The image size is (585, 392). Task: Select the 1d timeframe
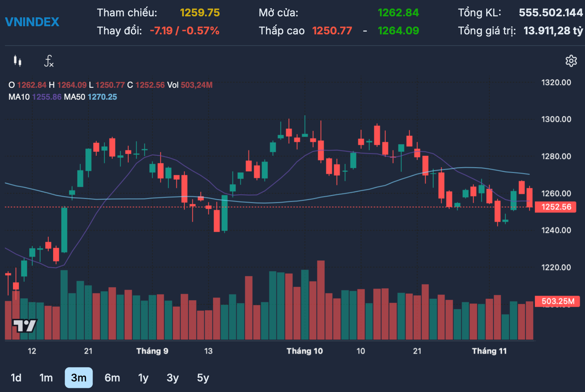(16, 378)
